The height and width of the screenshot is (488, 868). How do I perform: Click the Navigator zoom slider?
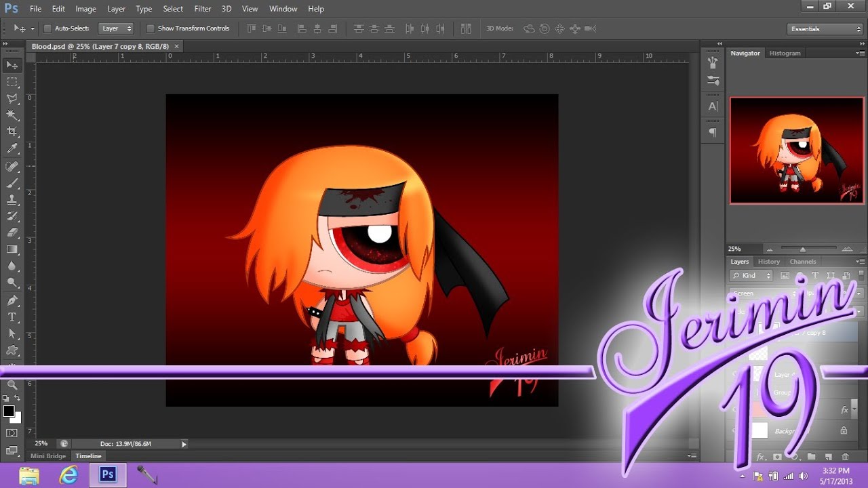804,249
